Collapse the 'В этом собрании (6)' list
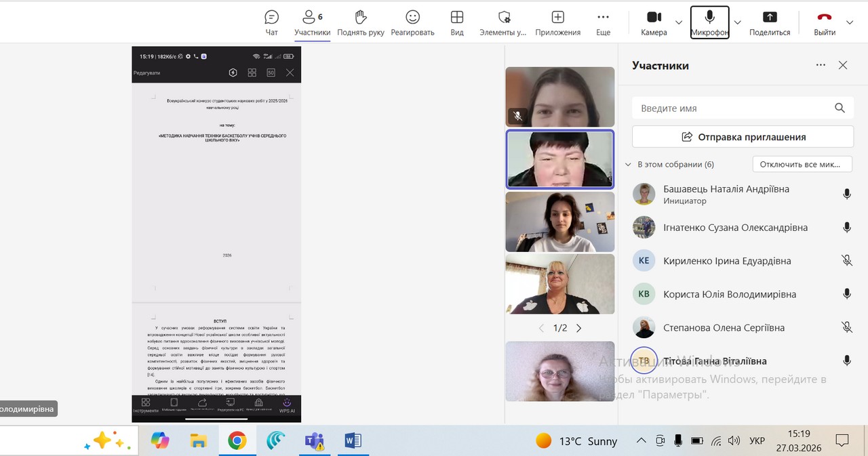This screenshot has width=868, height=456. 628,165
